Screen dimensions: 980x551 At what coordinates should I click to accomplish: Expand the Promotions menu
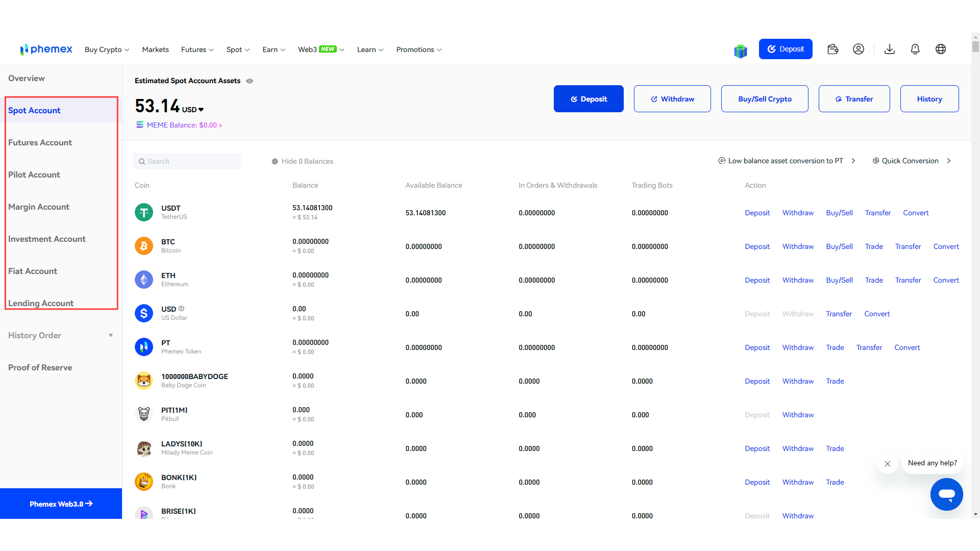[419, 49]
